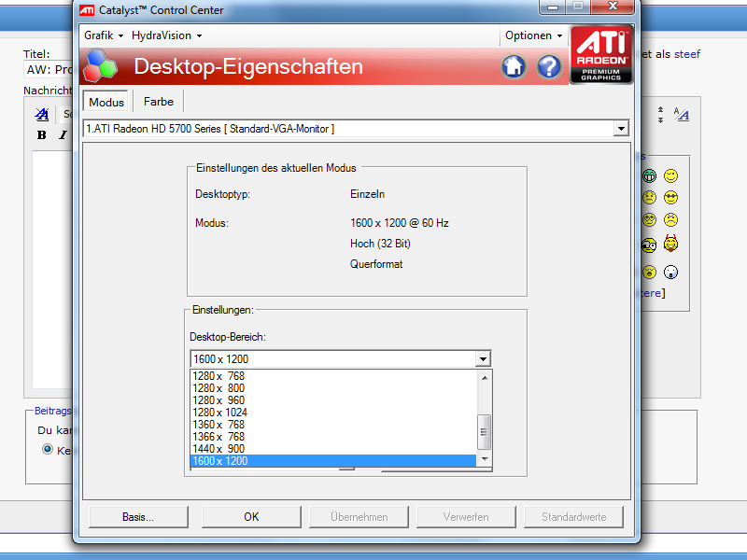Screen dimensions: 747x560
Task: Choose resolution 1360 x 768
Action: 333,425
